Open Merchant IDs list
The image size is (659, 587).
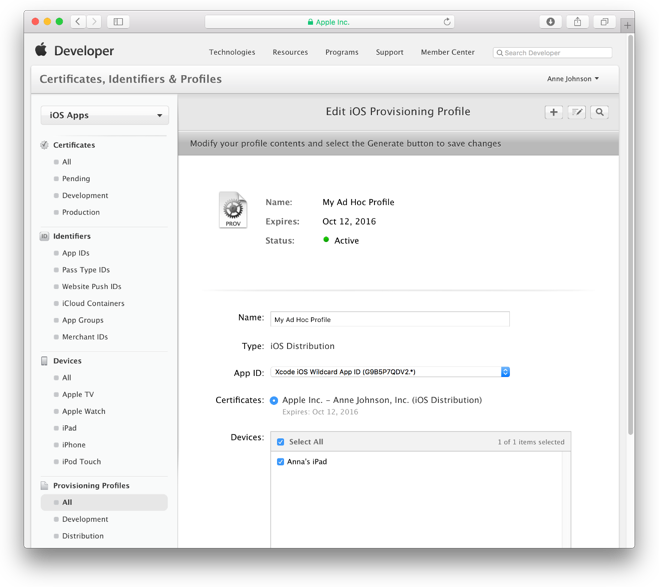(x=85, y=337)
